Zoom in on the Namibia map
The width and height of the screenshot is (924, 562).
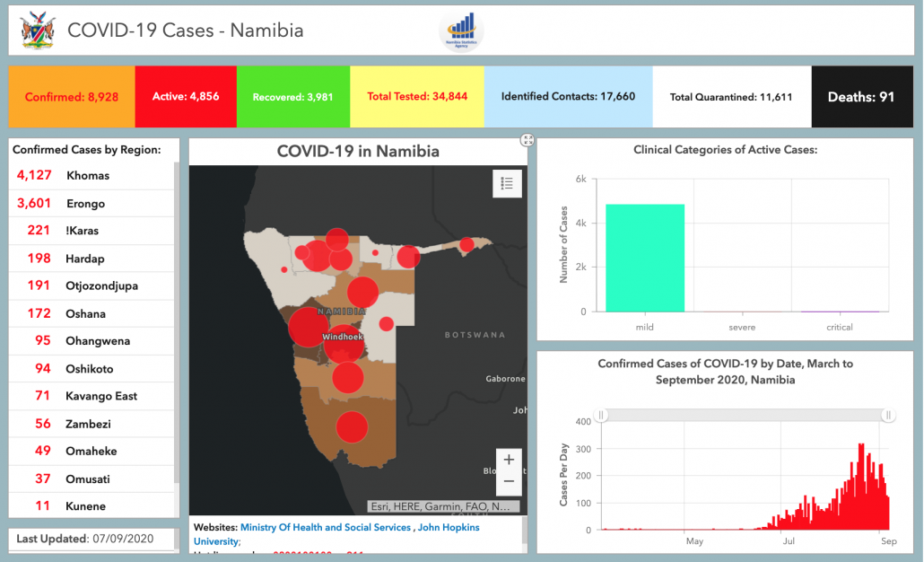tap(509, 460)
